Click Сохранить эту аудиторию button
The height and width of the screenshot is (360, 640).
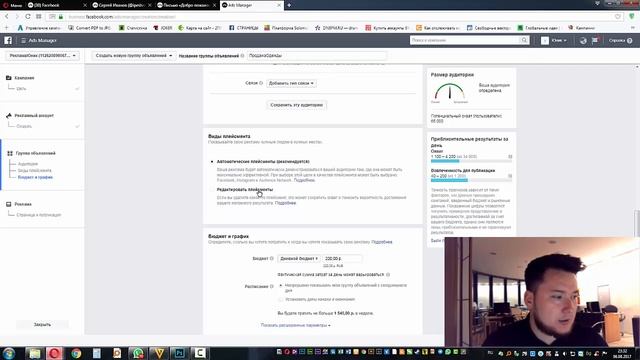coord(297,105)
